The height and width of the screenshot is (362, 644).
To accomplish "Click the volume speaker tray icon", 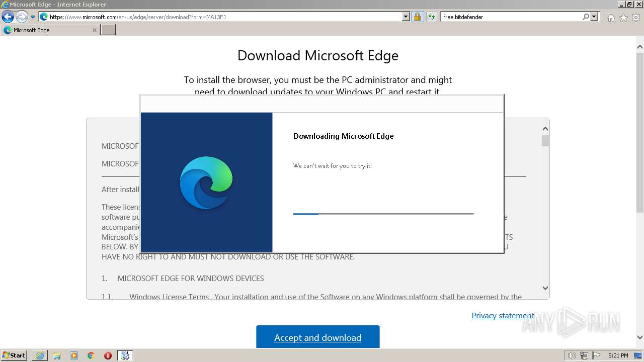I will tap(572, 355).
